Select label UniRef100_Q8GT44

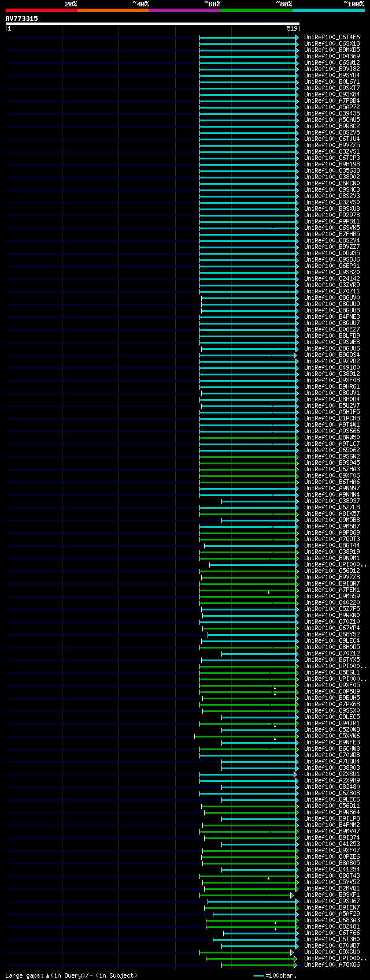pos(332,545)
